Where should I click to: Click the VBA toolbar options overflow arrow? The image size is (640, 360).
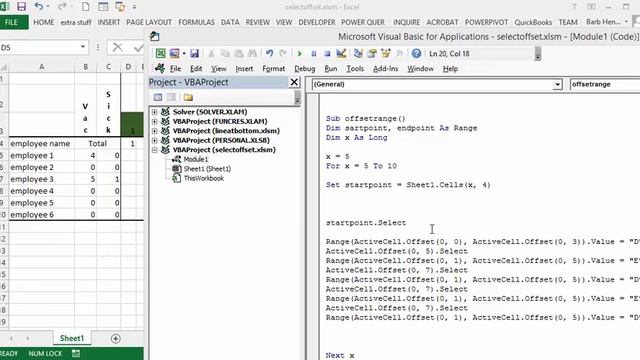(538, 53)
